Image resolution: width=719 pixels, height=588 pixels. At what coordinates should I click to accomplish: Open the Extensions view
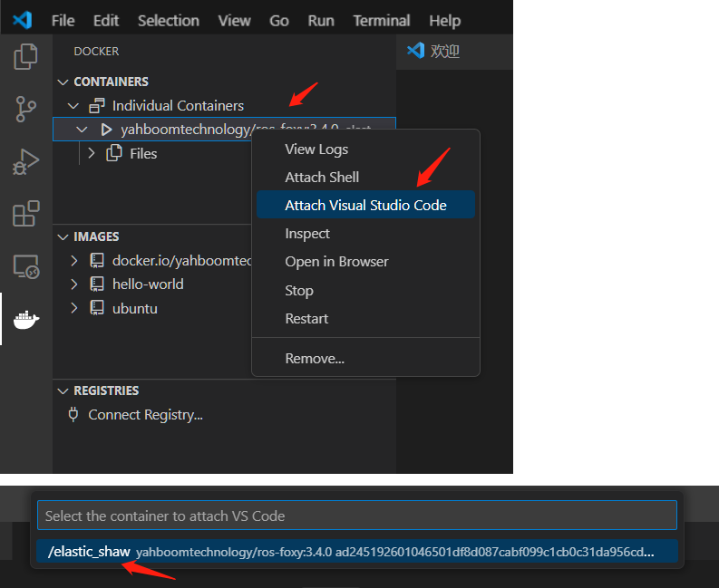click(x=25, y=214)
